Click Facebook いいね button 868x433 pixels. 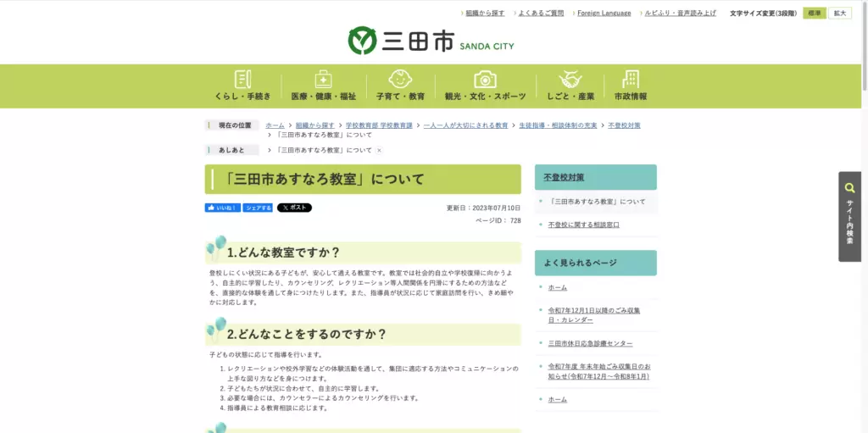(223, 208)
